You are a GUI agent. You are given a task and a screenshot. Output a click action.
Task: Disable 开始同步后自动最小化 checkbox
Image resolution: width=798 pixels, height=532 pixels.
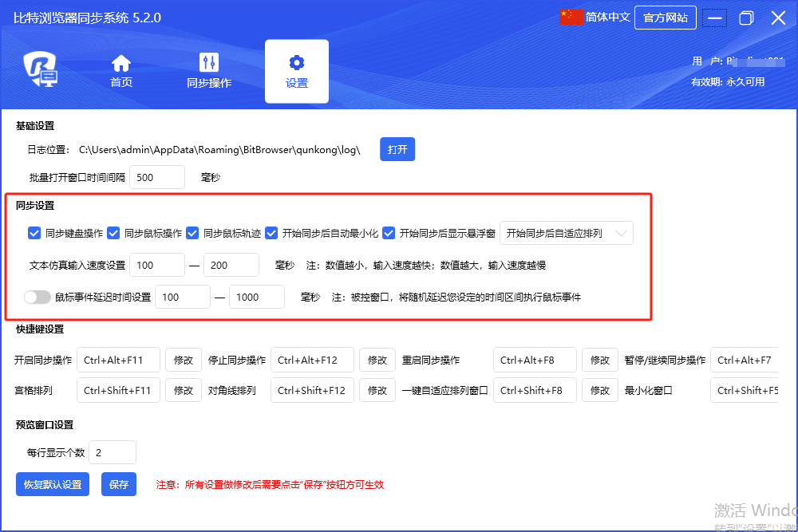click(271, 234)
